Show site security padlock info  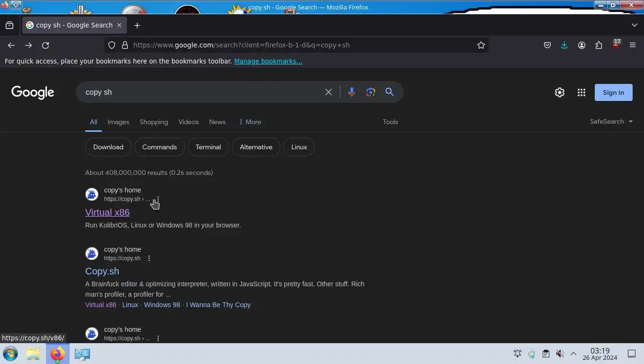tap(125, 45)
